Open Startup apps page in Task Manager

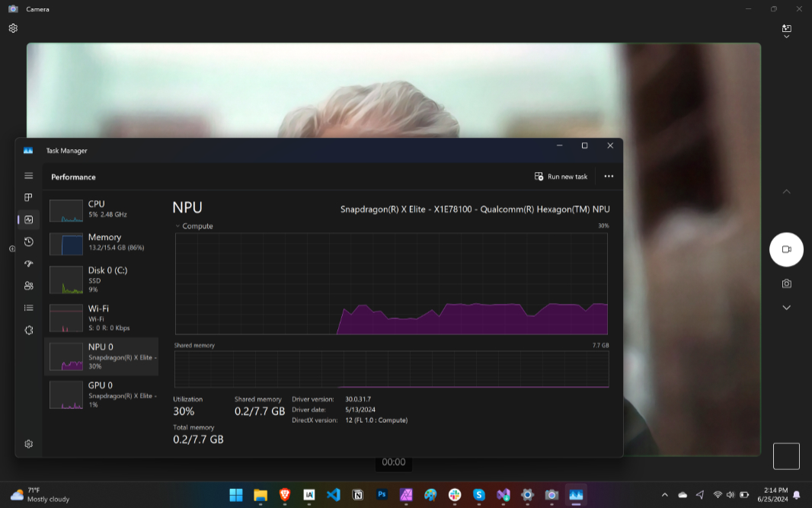click(x=28, y=264)
